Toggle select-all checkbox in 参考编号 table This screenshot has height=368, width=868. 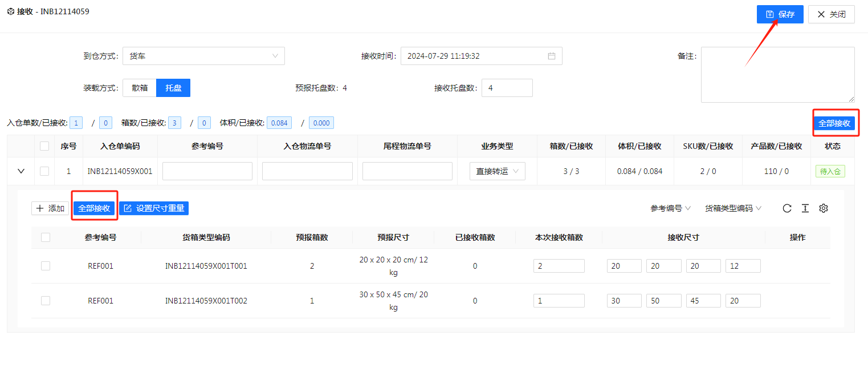tap(46, 237)
